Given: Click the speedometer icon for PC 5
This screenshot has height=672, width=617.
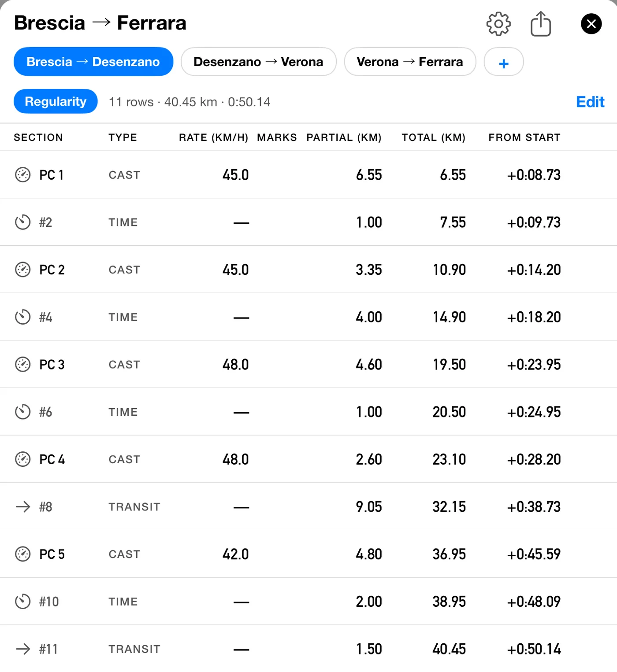Looking at the screenshot, I should 23,554.
